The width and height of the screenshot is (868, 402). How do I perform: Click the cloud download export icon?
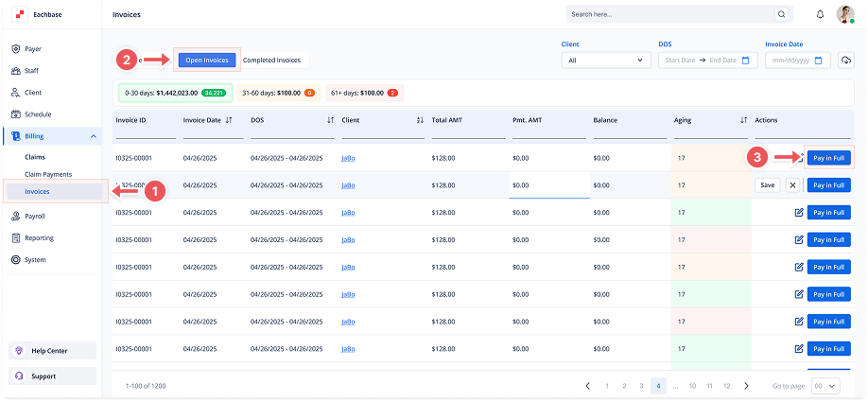pos(845,61)
